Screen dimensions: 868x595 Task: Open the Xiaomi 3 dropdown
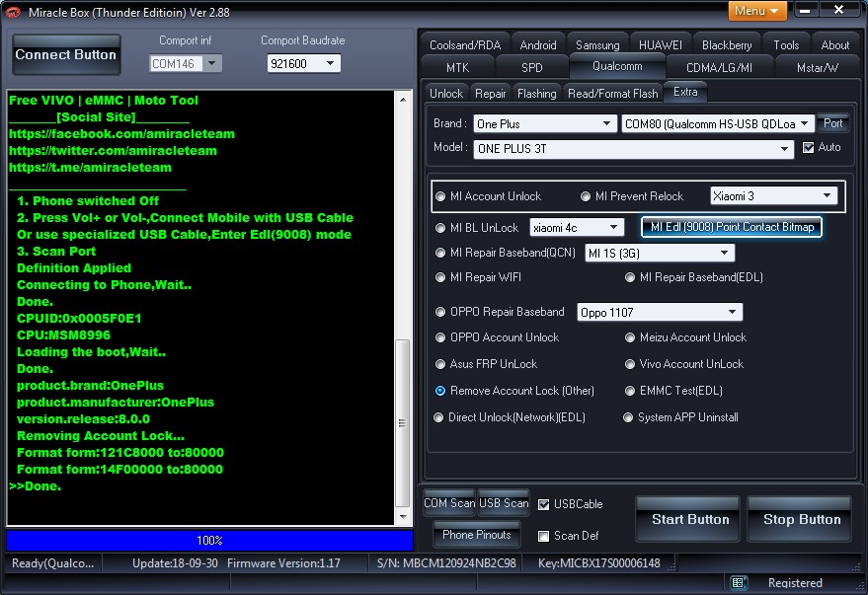(x=773, y=195)
